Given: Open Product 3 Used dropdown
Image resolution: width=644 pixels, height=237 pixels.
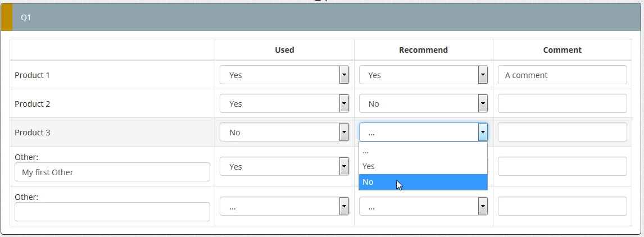Looking at the screenshot, I should click(x=284, y=132).
